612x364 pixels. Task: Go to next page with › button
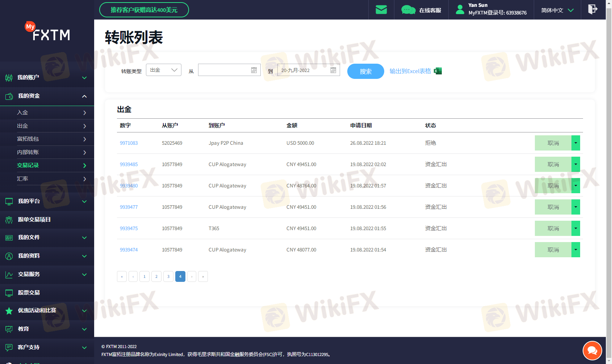click(192, 276)
